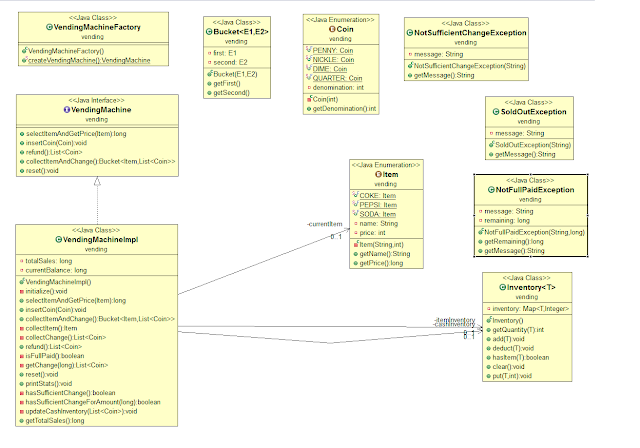Click the PENNY constant icon in Coin
The width and height of the screenshot is (640, 448).
[x=309, y=50]
